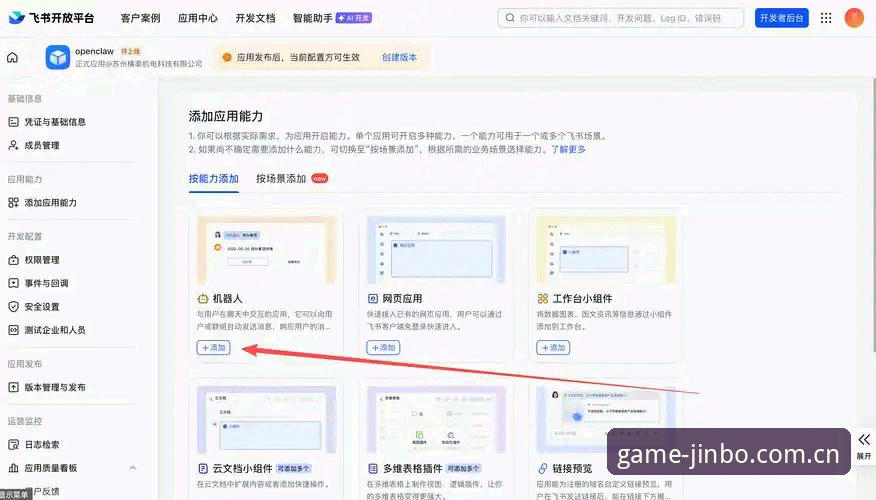Viewport: 876px width, 500px height.
Task: Click the 可添加多个 tag on 多维表格插件
Action: (463, 468)
